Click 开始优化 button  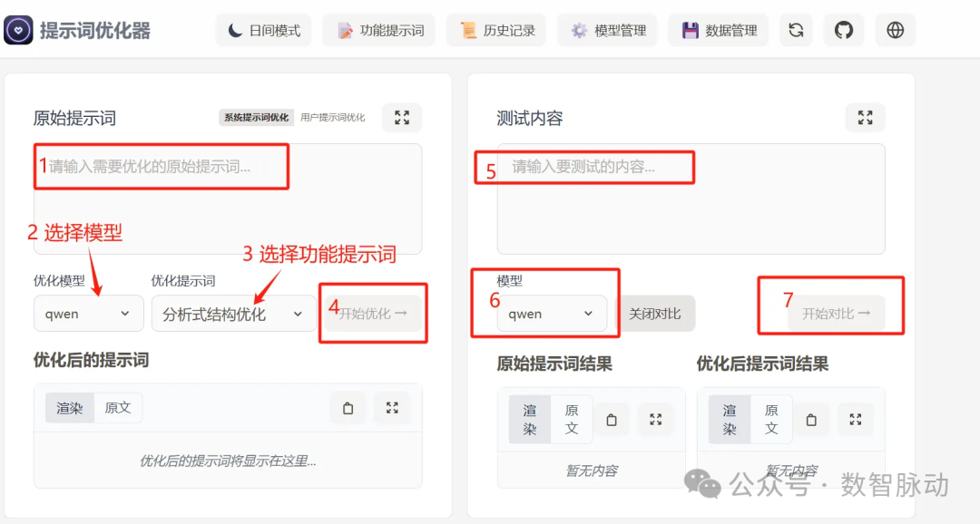pos(373,314)
